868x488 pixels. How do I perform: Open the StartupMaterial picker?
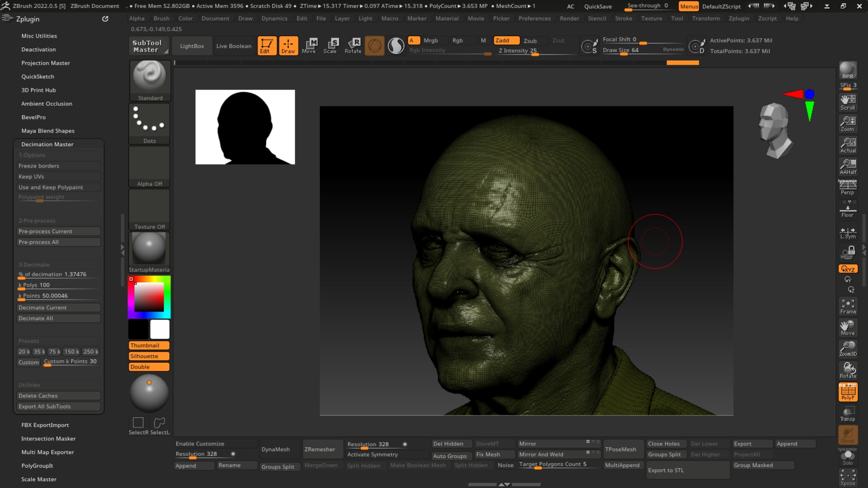click(x=149, y=253)
